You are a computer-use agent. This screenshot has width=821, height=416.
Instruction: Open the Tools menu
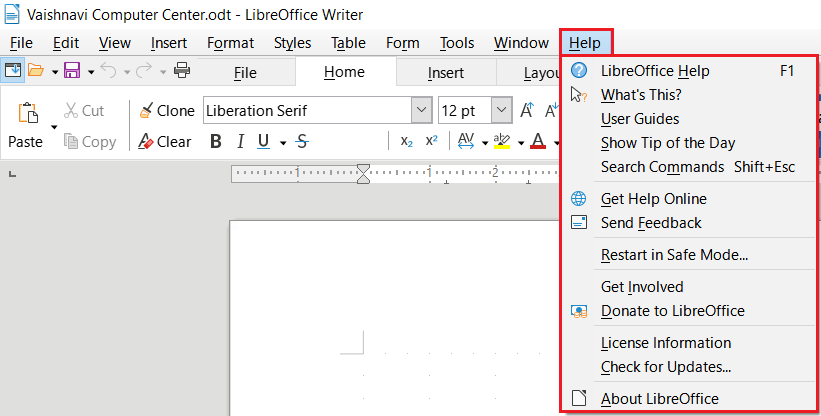click(457, 43)
